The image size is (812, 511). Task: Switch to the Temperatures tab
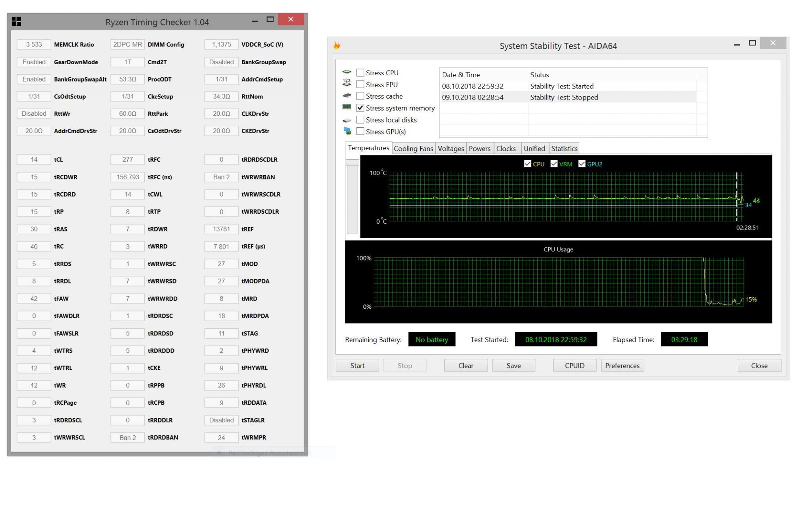click(x=368, y=148)
